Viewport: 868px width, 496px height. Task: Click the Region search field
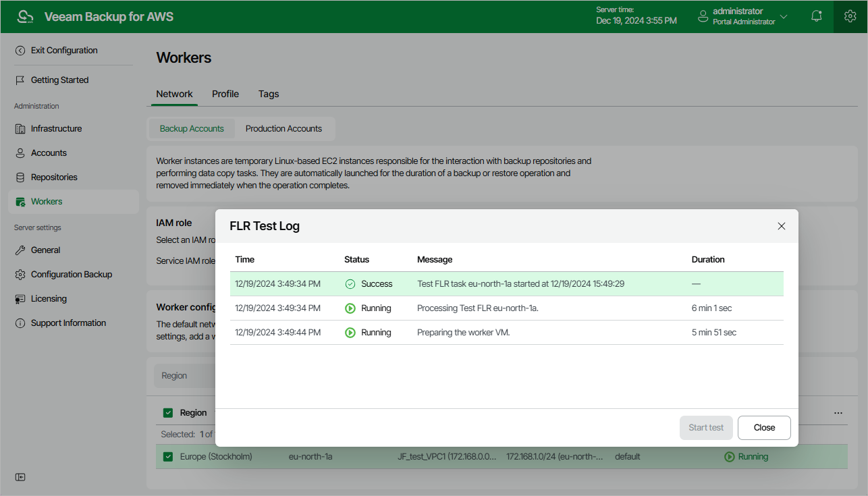click(x=184, y=376)
